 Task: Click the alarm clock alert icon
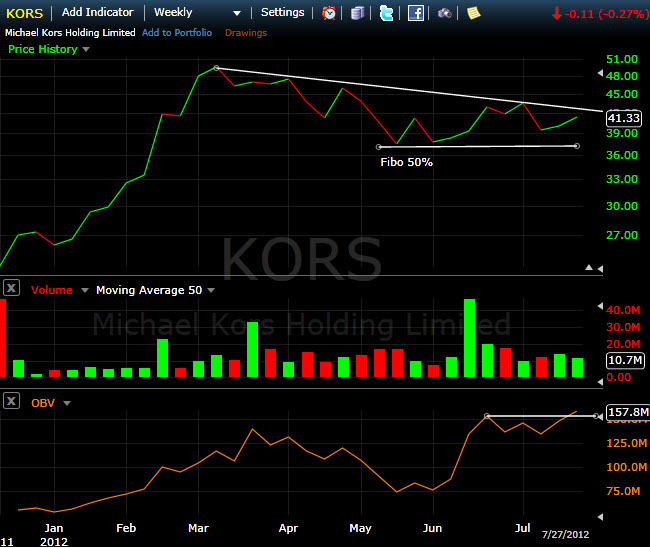click(x=329, y=13)
